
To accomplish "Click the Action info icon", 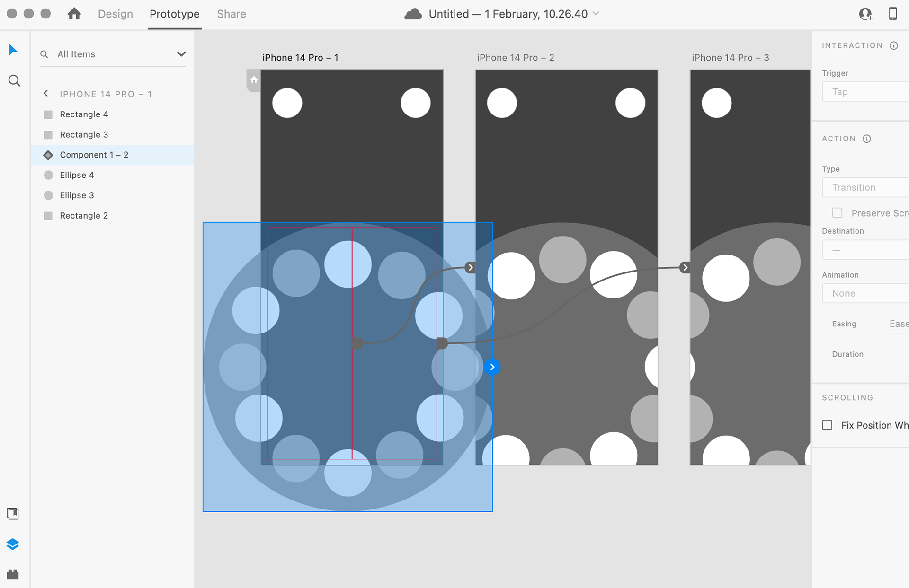I will click(867, 139).
